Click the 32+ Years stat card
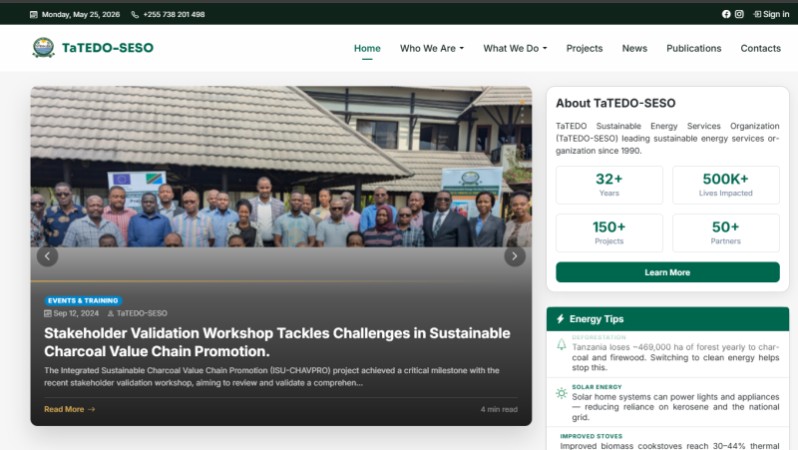This screenshot has width=798, height=450. point(609,185)
